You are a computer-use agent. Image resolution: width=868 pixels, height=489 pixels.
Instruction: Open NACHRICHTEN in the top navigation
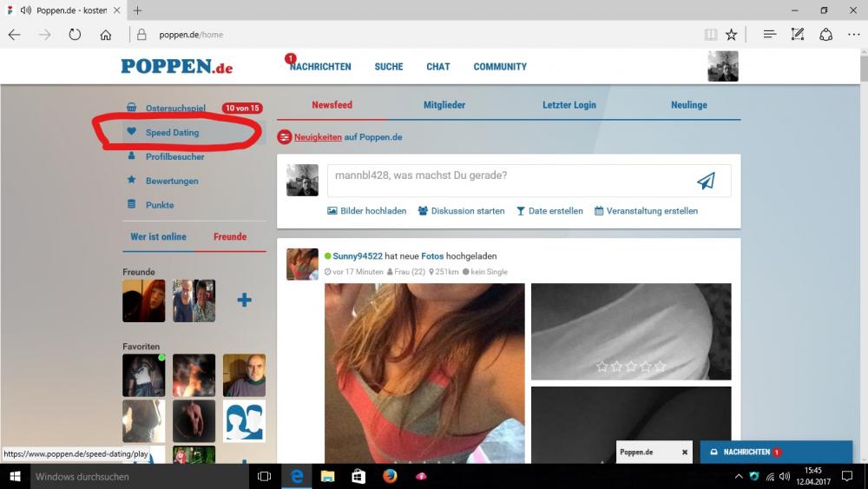(320, 67)
